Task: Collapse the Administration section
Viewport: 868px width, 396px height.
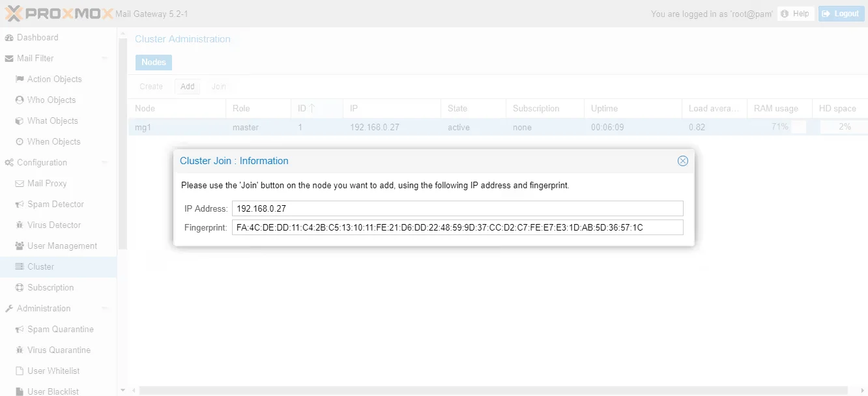Action: tap(104, 308)
